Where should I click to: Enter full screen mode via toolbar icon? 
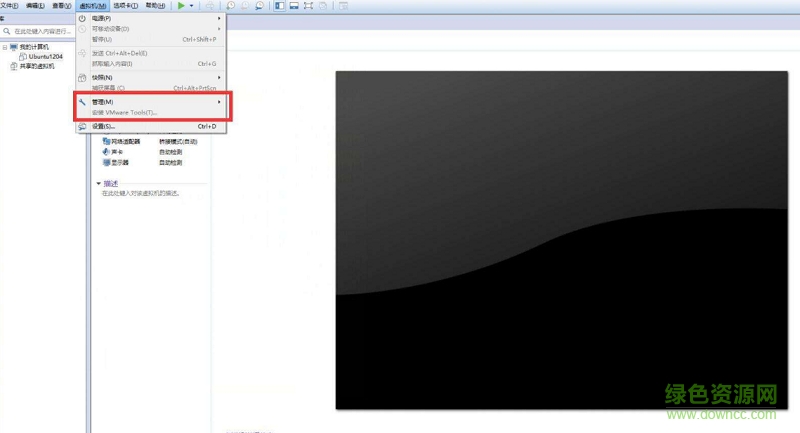click(309, 6)
